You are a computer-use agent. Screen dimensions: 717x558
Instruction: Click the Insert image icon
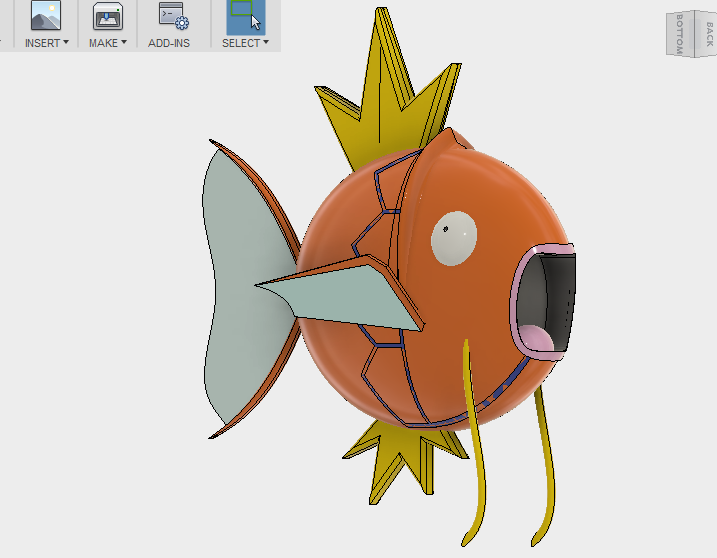pyautogui.click(x=46, y=16)
